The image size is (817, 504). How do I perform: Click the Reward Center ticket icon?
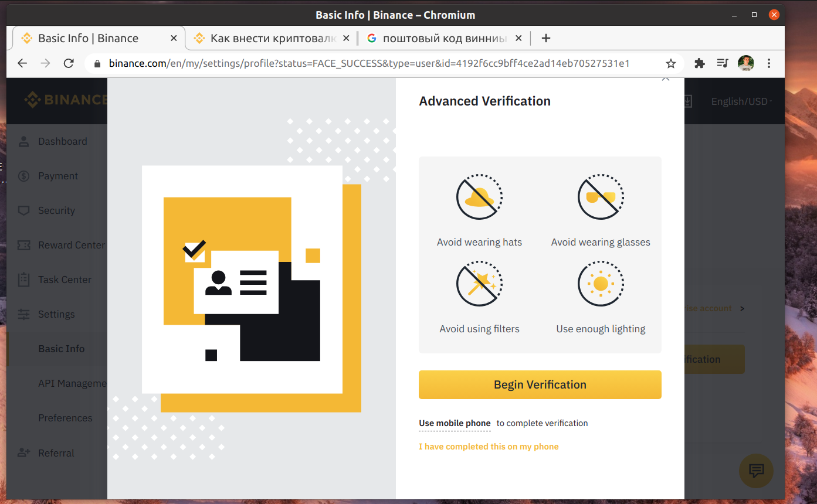click(23, 245)
